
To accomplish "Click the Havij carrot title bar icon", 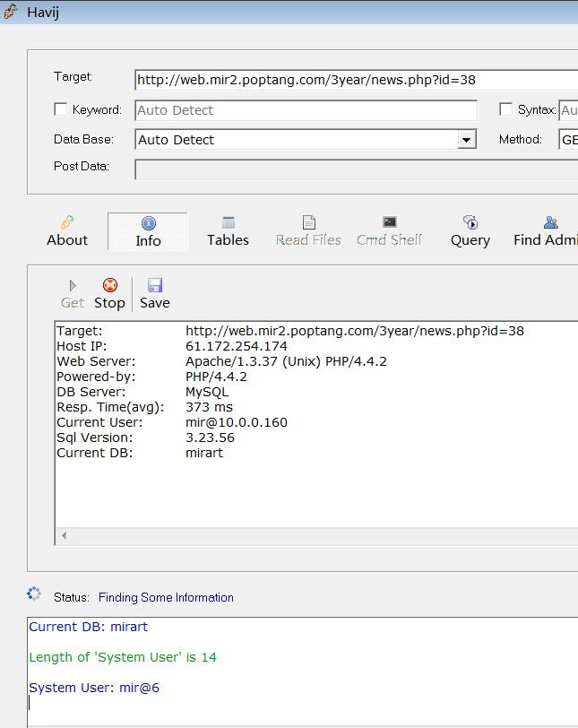I will [10, 12].
